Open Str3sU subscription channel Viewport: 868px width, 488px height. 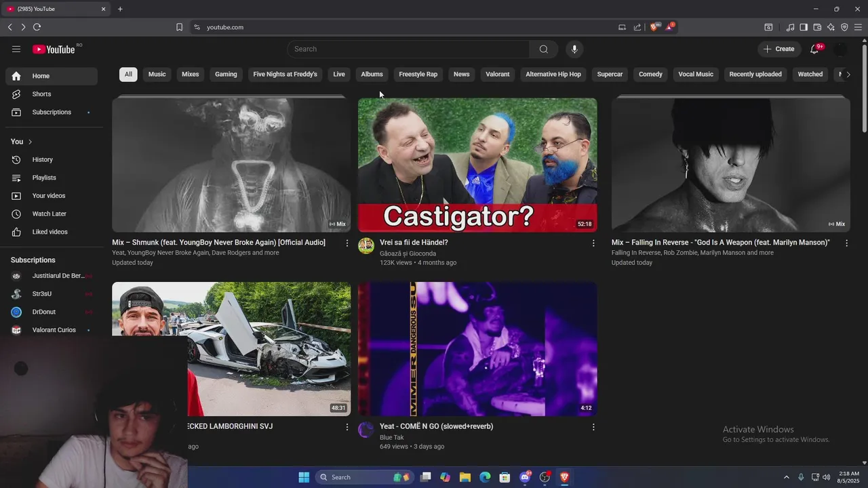click(x=52, y=294)
